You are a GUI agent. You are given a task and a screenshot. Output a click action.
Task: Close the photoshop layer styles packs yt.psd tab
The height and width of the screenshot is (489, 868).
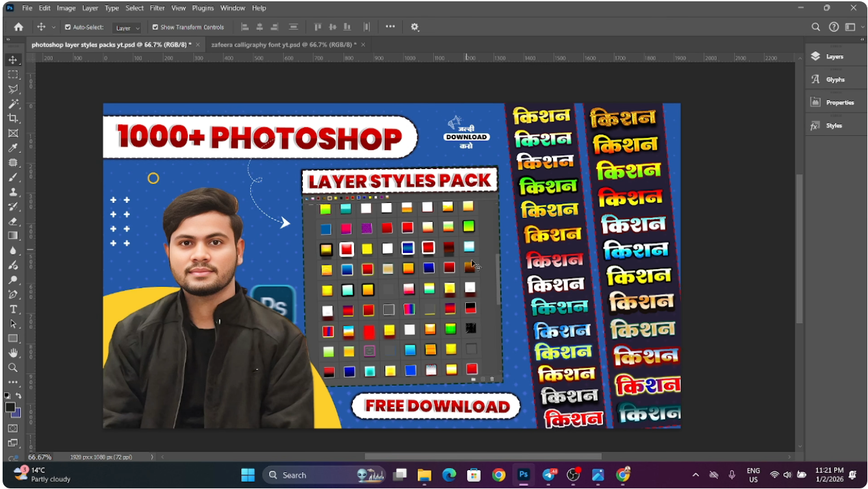point(198,44)
